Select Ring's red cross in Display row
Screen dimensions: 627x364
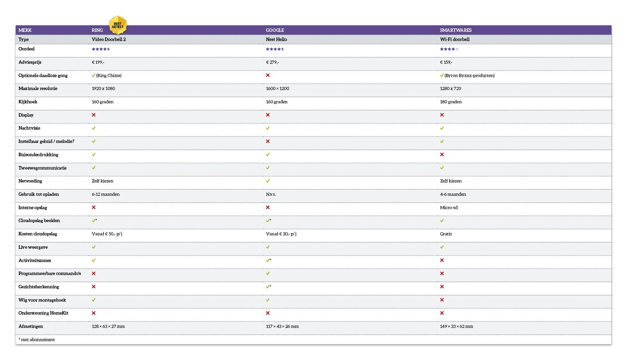tap(94, 115)
